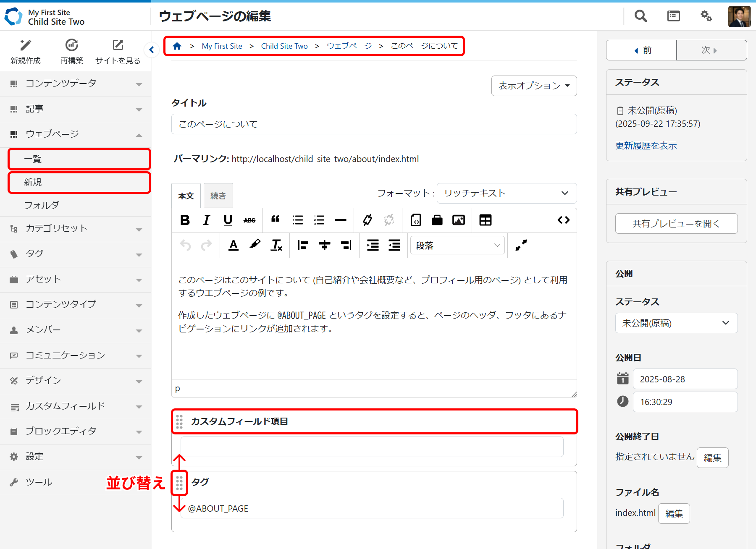Apply underline with the U icon
756x549 pixels.
tap(228, 220)
